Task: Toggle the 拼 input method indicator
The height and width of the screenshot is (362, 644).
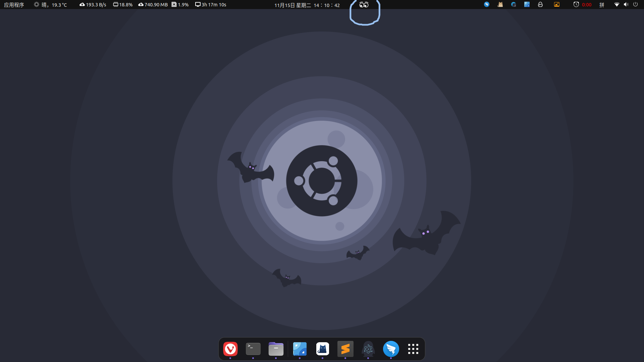Action: tap(602, 5)
